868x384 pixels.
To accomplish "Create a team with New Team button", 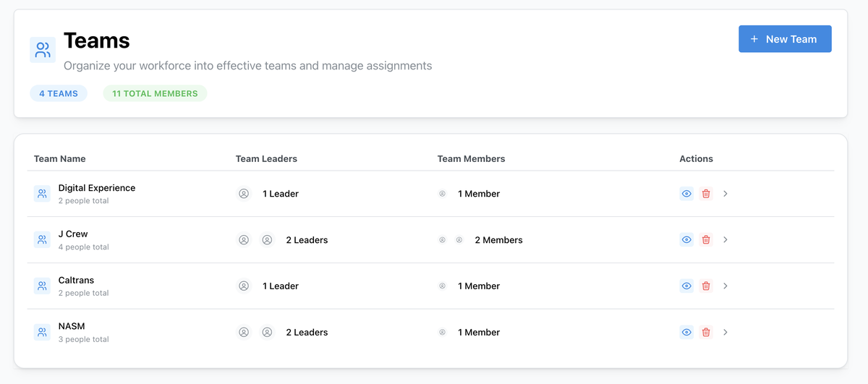I will (785, 39).
